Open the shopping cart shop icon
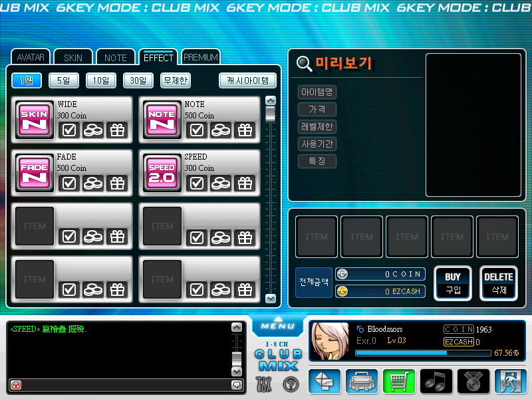 tap(398, 381)
